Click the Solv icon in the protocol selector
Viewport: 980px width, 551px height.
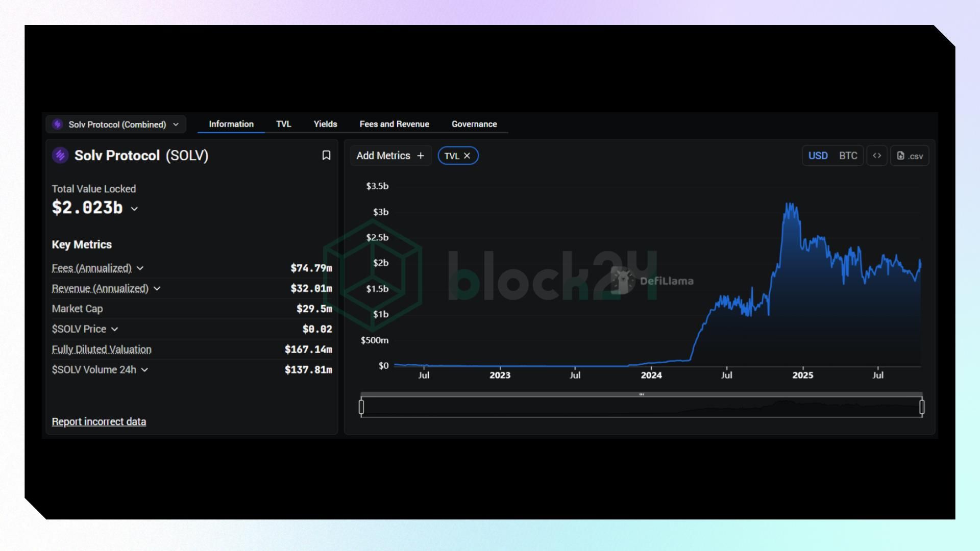click(58, 124)
